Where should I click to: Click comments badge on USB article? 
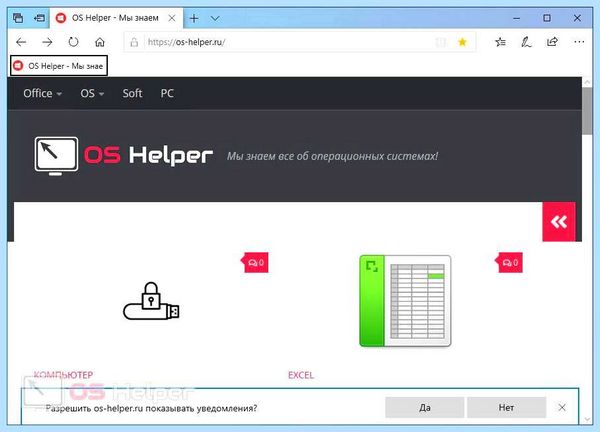255,262
